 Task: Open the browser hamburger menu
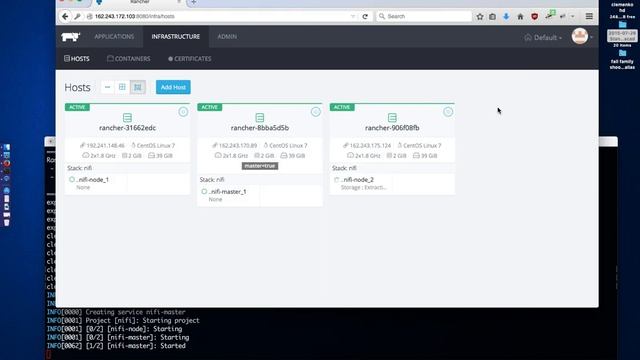pos(589,16)
